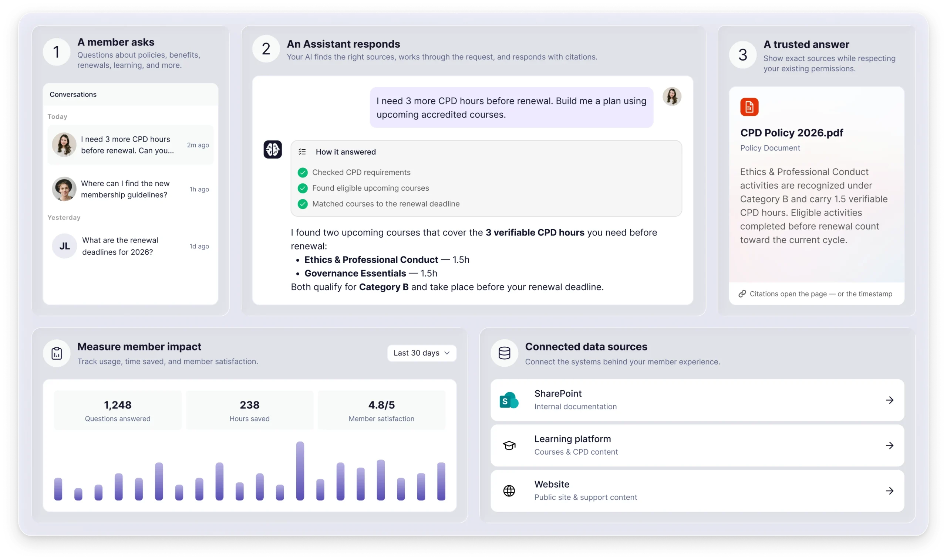The image size is (947, 560).
Task: Click the Conversations panel header
Action: 130,94
